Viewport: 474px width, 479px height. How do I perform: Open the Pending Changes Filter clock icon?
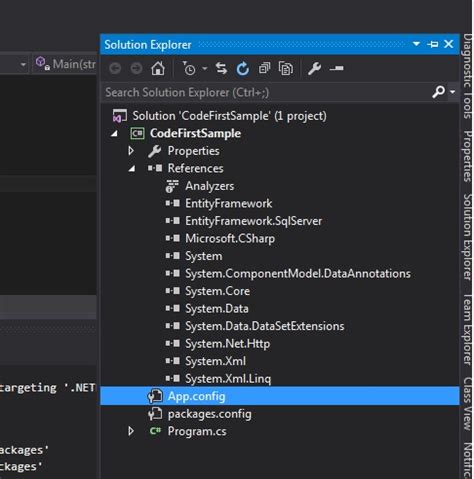click(189, 68)
